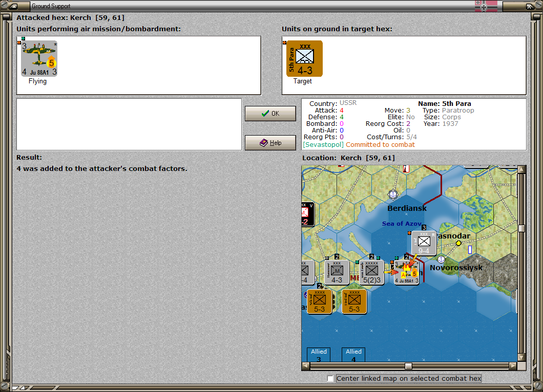The width and height of the screenshot is (543, 392).
Task: Click the German flag icon in the title bar
Action: coord(486,6)
